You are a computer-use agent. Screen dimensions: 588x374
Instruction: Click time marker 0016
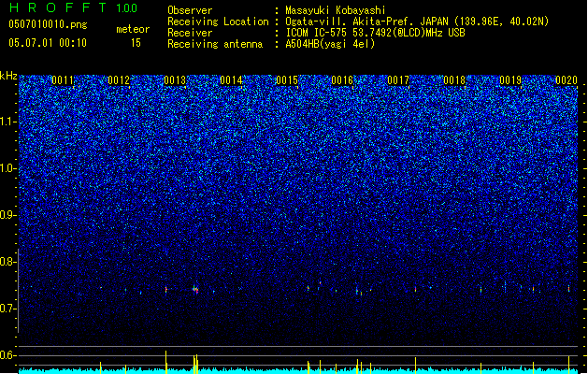pyautogui.click(x=342, y=80)
